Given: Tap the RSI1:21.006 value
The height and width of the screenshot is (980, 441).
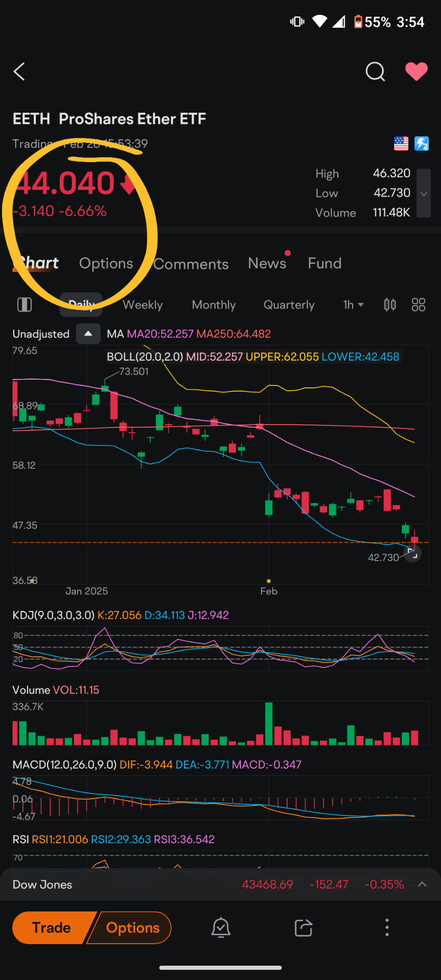Looking at the screenshot, I should click(60, 839).
